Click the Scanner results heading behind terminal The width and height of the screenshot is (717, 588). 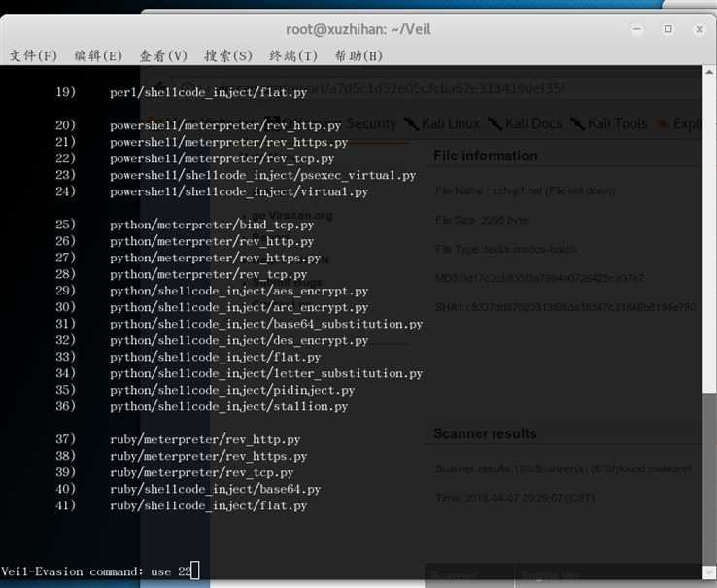coord(485,433)
